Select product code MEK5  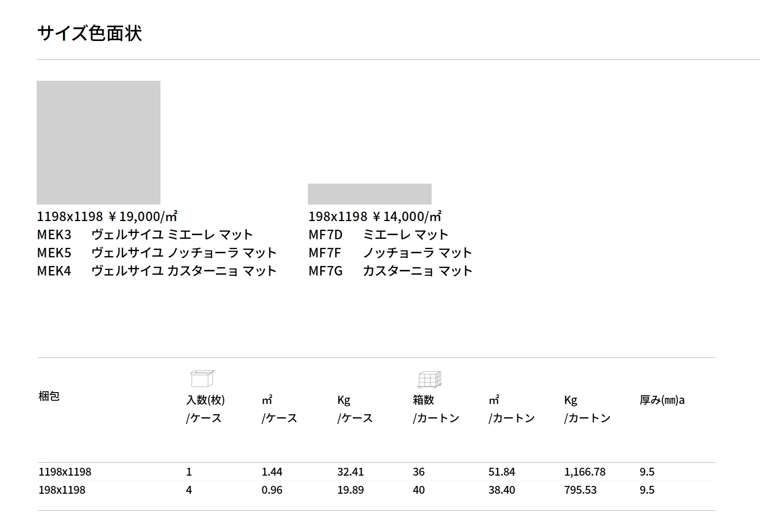click(x=54, y=253)
